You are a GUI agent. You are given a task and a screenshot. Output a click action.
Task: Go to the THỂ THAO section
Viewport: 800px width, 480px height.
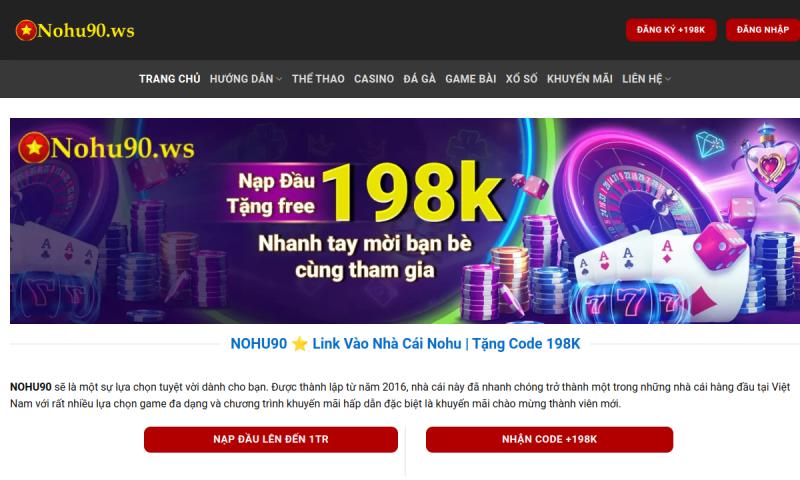pos(318,79)
